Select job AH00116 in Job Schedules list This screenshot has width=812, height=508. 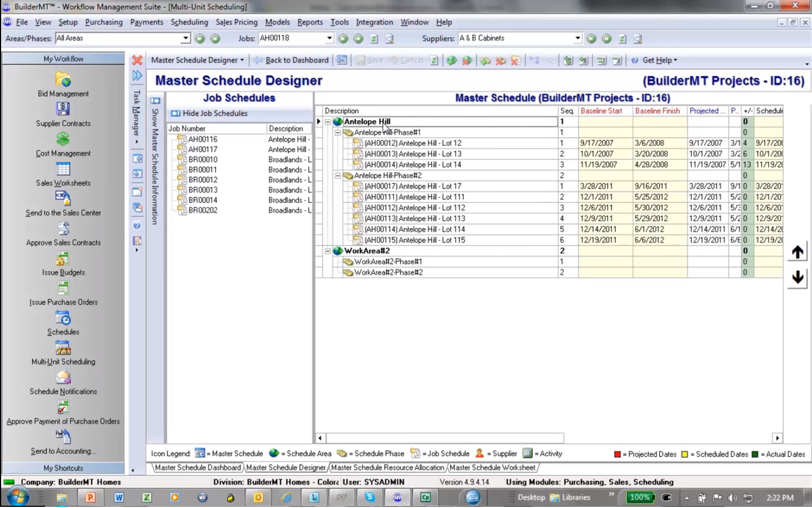pos(203,139)
